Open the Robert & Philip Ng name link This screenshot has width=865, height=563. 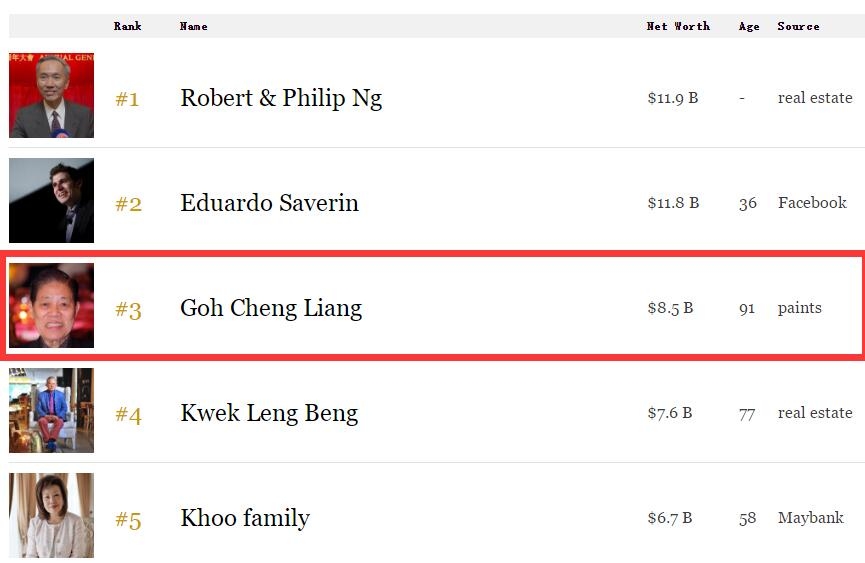(281, 98)
